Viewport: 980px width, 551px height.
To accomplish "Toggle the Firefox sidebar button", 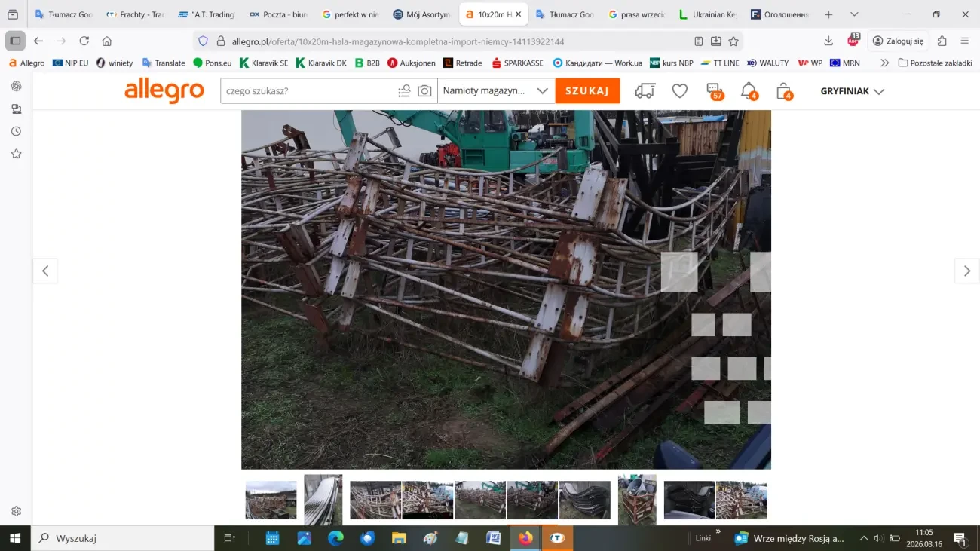I will tap(15, 41).
